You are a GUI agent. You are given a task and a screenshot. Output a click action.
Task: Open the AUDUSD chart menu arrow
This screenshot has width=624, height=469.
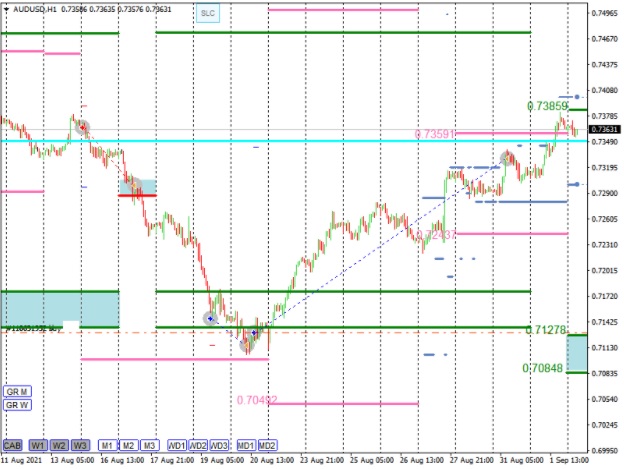6,8
